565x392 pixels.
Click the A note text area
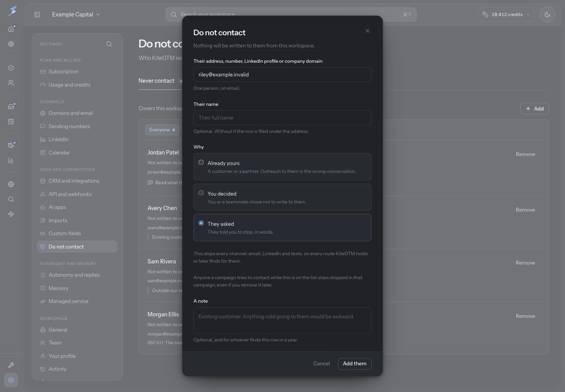coord(282,321)
